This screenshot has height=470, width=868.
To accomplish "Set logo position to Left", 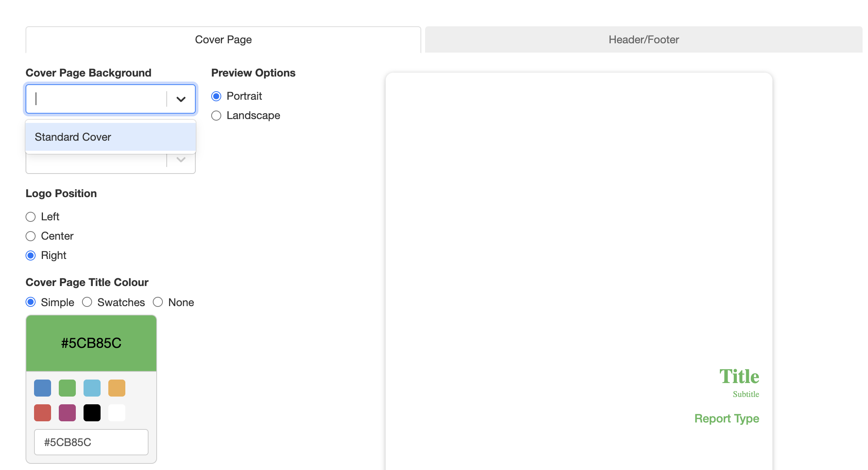I will [x=31, y=217].
